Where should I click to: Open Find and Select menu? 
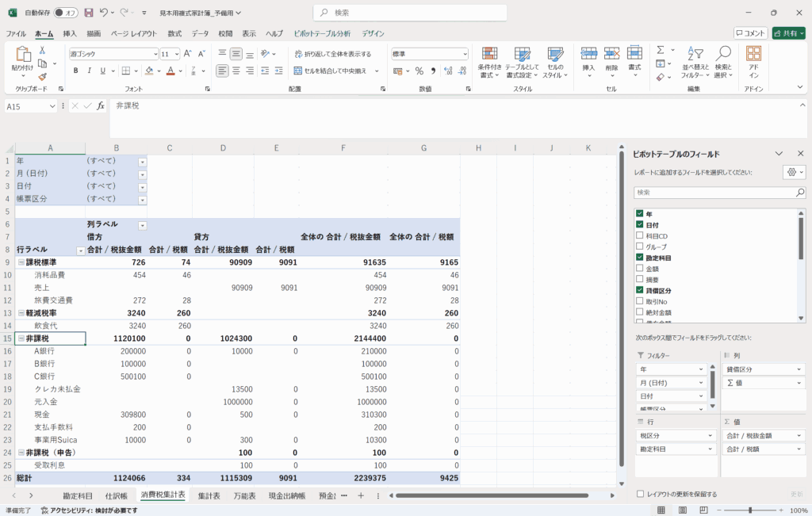click(723, 62)
